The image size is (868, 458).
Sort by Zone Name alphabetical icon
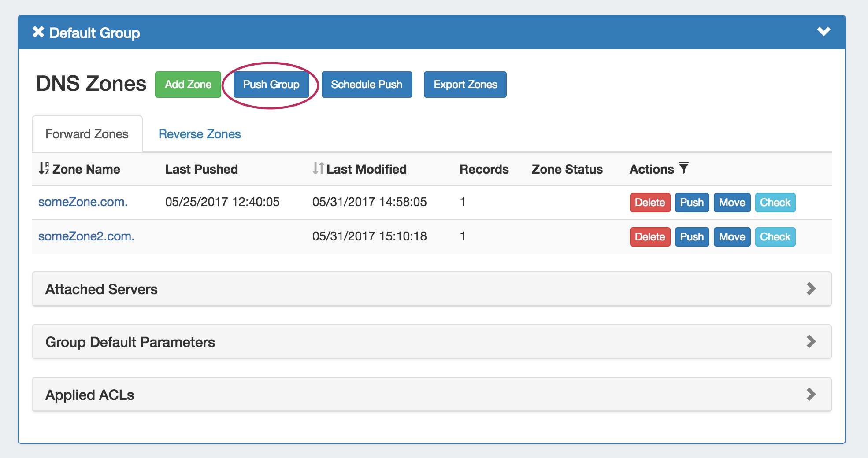(44, 169)
